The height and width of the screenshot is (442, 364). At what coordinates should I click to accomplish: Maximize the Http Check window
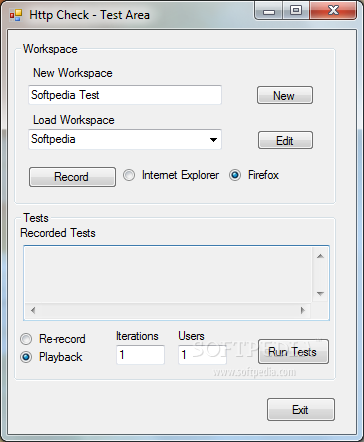pos(296,11)
